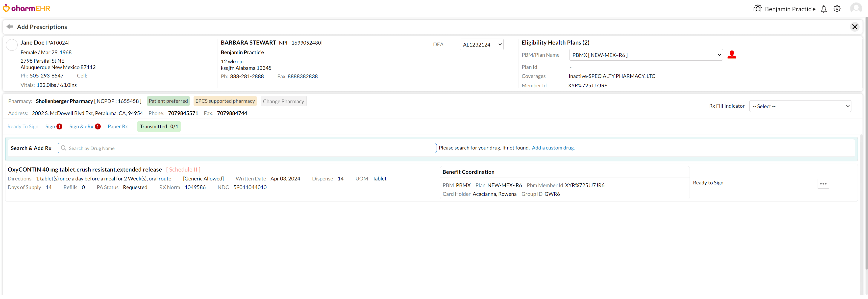
Task: Click the Change Pharmacy button
Action: (283, 101)
